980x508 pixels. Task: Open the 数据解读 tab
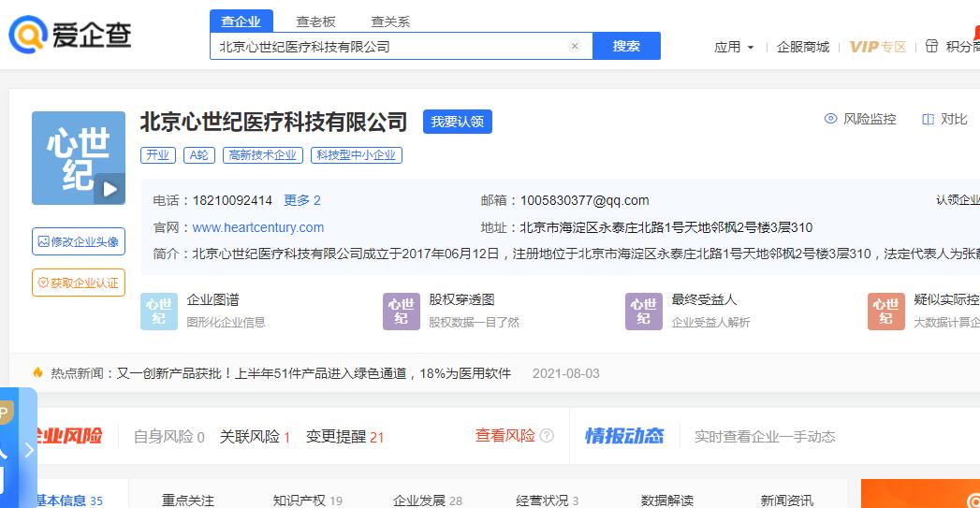[666, 500]
